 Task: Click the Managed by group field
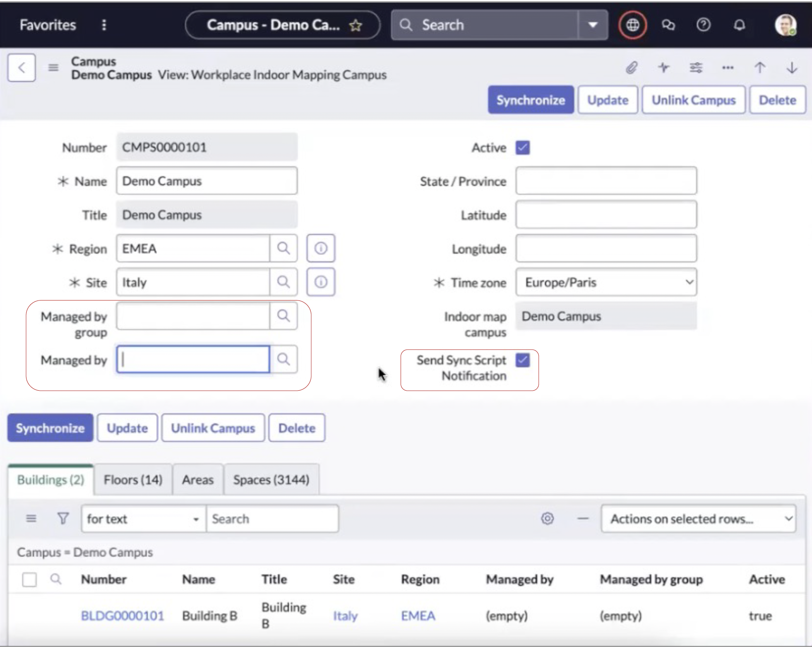point(193,316)
